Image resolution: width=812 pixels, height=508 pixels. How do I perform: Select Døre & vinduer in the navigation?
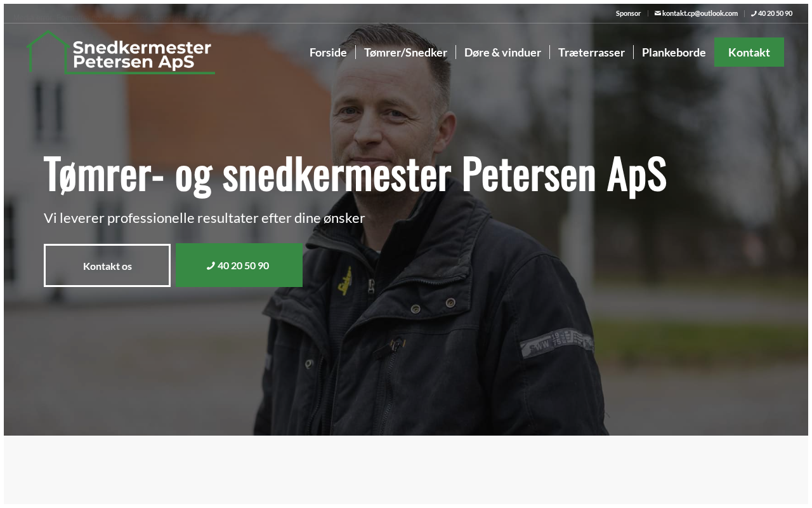(x=502, y=52)
